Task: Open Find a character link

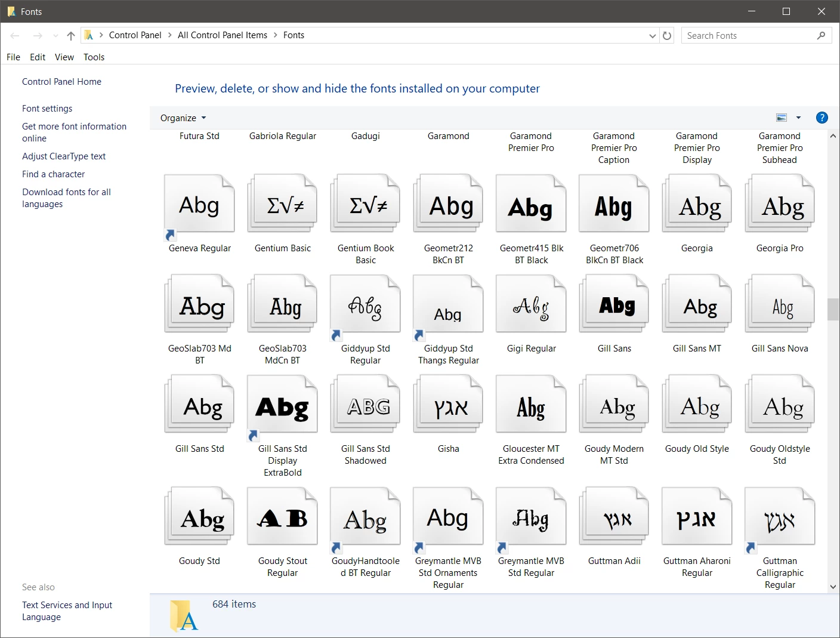Action: pyautogui.click(x=53, y=174)
